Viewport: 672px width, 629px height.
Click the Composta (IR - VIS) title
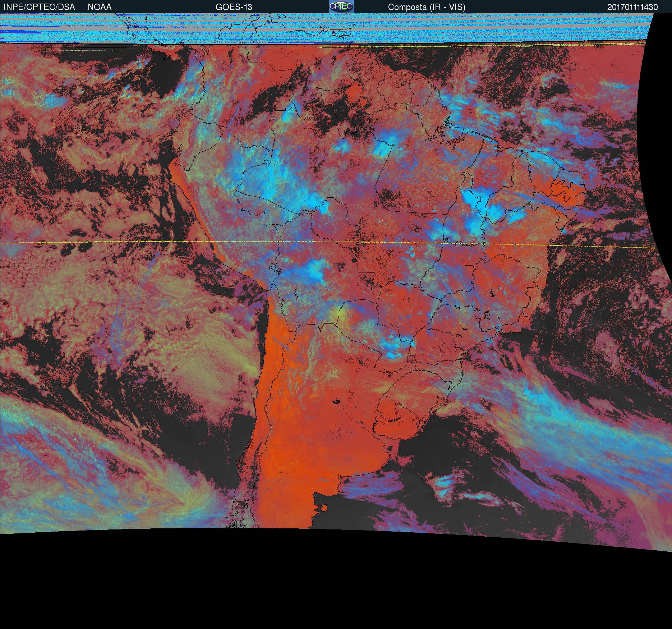[x=427, y=7]
